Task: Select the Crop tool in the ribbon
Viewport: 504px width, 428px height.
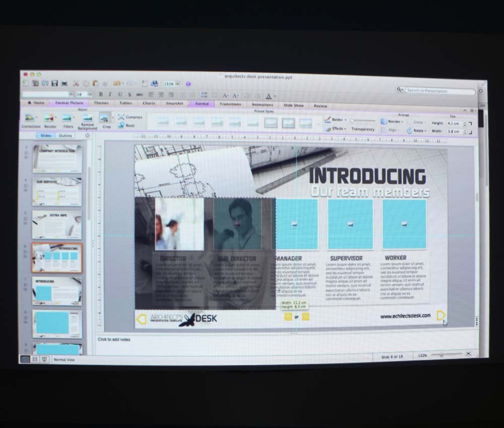Action: point(105,119)
